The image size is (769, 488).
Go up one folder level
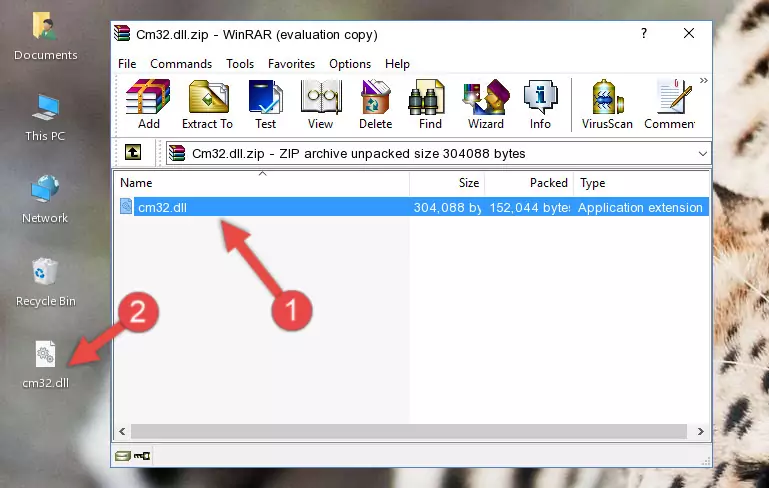(133, 153)
